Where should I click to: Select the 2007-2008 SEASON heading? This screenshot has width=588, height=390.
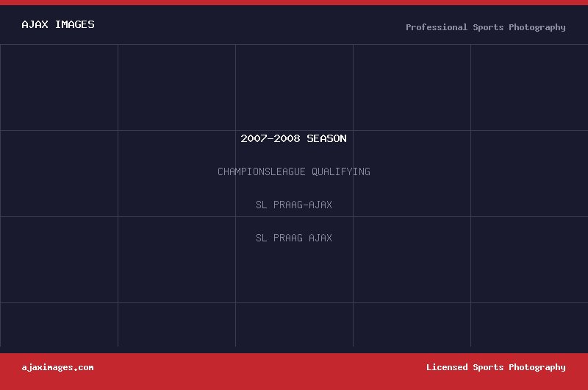pyautogui.click(x=293, y=138)
